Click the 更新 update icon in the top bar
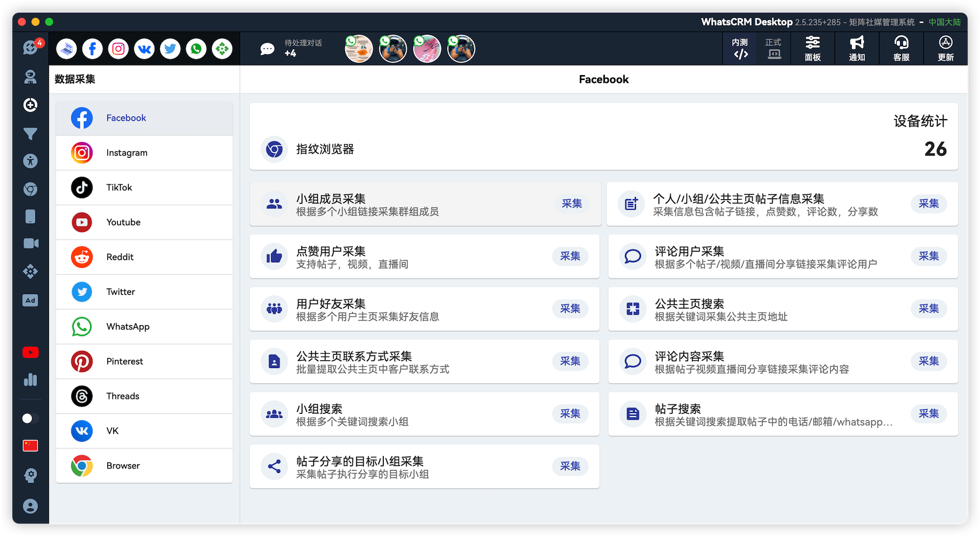This screenshot has height=536, width=980. point(945,48)
